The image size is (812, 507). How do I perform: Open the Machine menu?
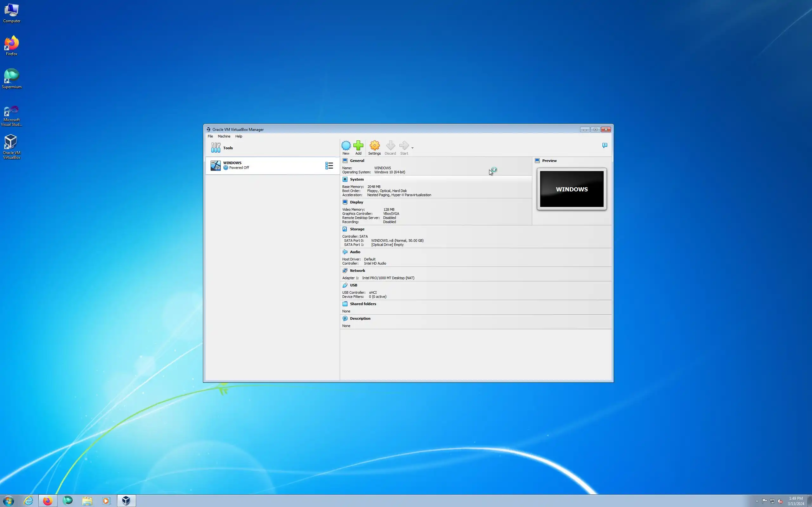[224, 137]
